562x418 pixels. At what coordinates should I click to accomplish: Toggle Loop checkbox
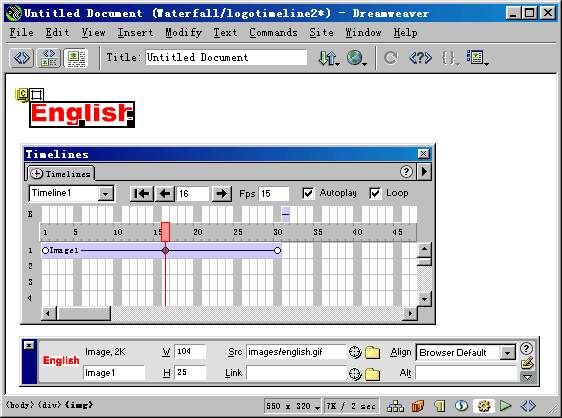[375, 194]
